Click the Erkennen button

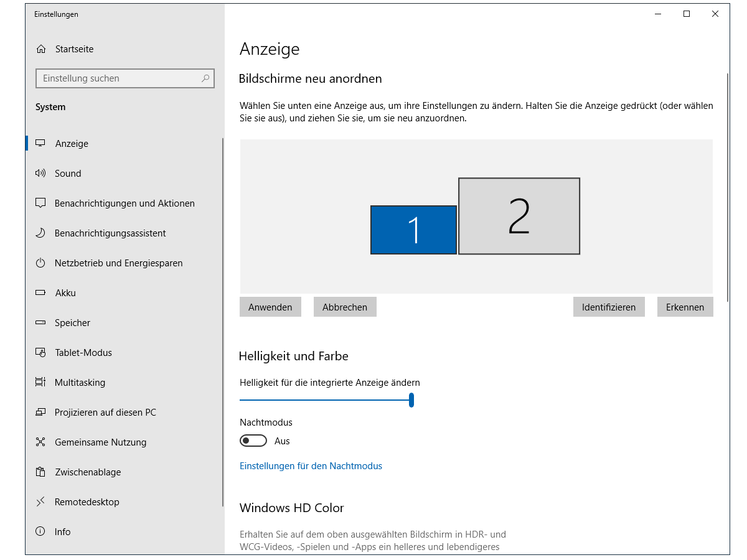(x=685, y=307)
